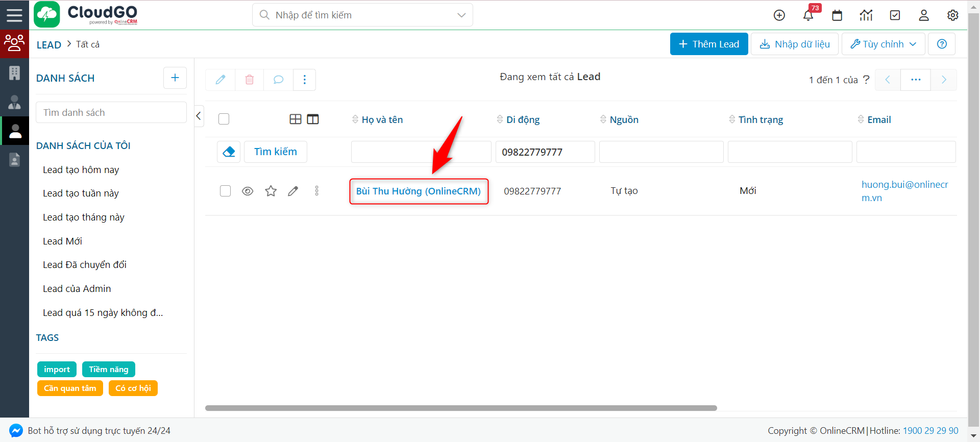Image resolution: width=980 pixels, height=442 pixels.
Task: Open the reports chart icon
Action: 866,15
